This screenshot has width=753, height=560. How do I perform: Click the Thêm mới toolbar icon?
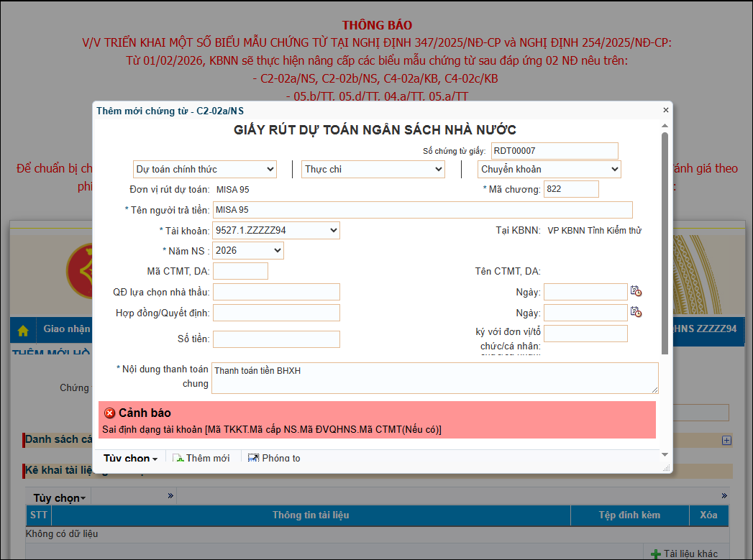[x=178, y=458]
